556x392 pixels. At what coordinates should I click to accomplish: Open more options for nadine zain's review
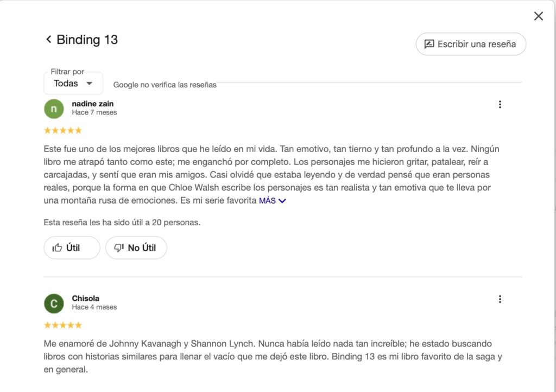500,105
